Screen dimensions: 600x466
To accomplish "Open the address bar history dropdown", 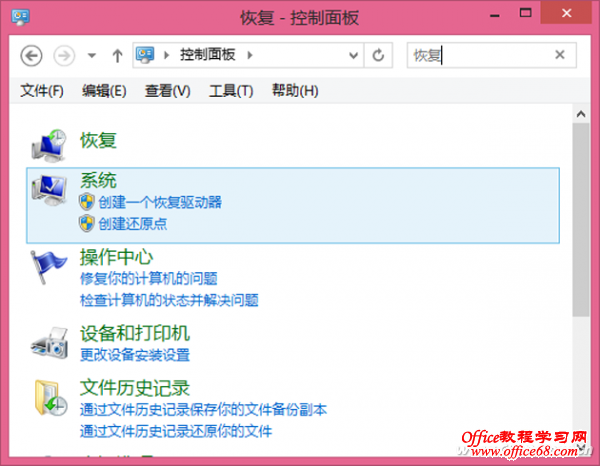I will (354, 56).
